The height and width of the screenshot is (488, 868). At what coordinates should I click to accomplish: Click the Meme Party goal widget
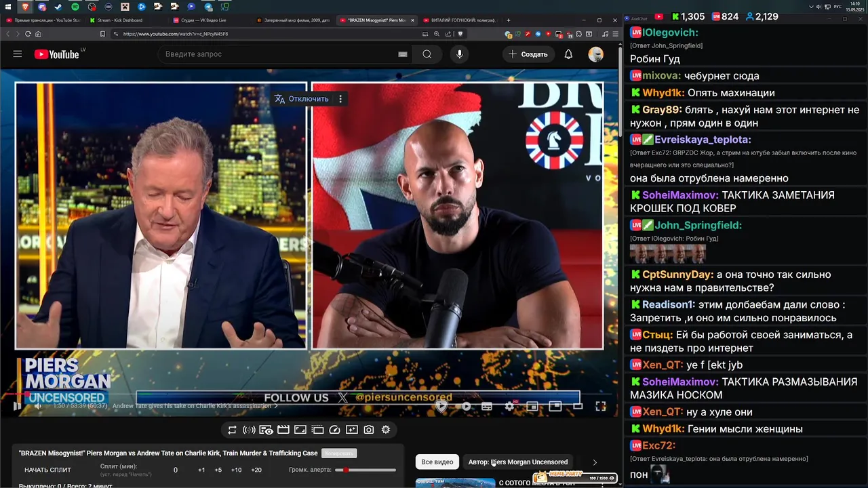click(576, 477)
